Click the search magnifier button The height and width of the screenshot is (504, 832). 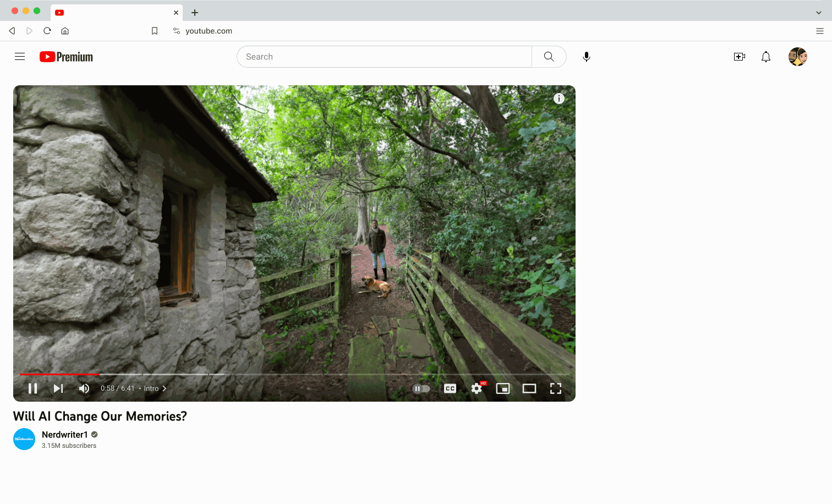coord(549,57)
